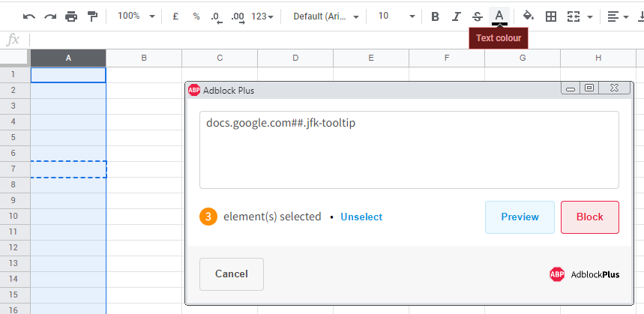Open the 100% zoom dropdown

[x=136, y=16]
